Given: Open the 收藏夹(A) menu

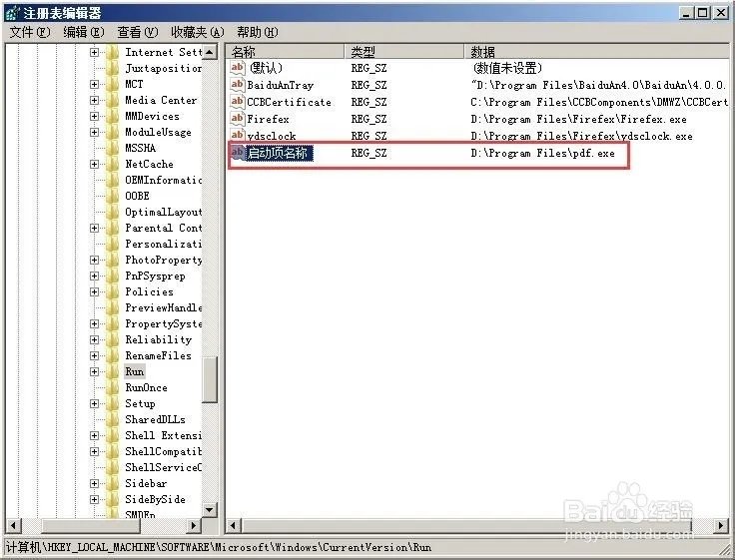Looking at the screenshot, I should click(198, 32).
